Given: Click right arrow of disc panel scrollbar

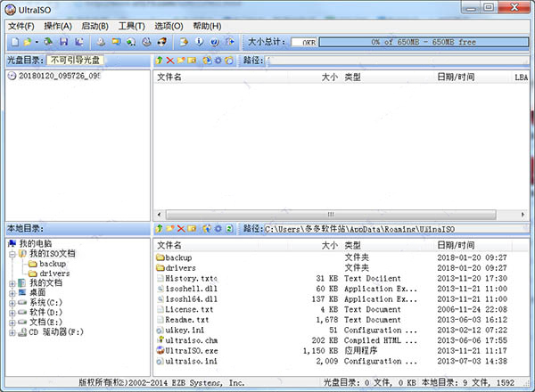Looking at the screenshot, I should (523, 215).
